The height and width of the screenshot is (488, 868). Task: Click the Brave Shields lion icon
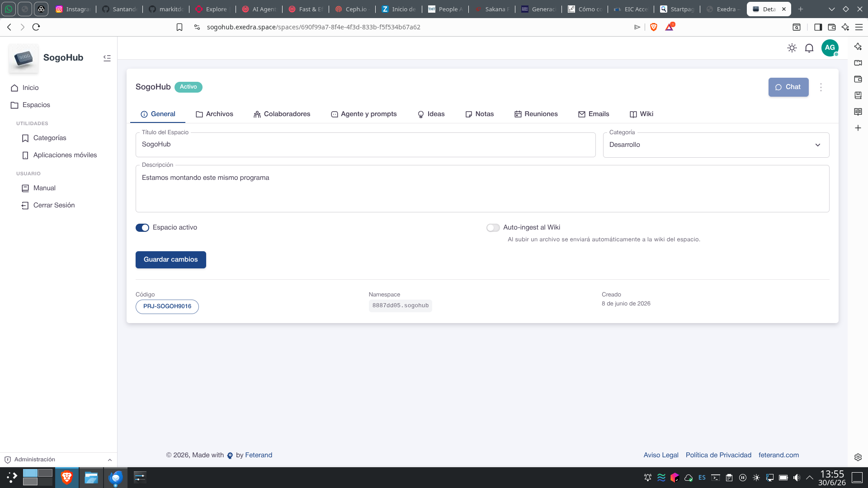pyautogui.click(x=653, y=27)
